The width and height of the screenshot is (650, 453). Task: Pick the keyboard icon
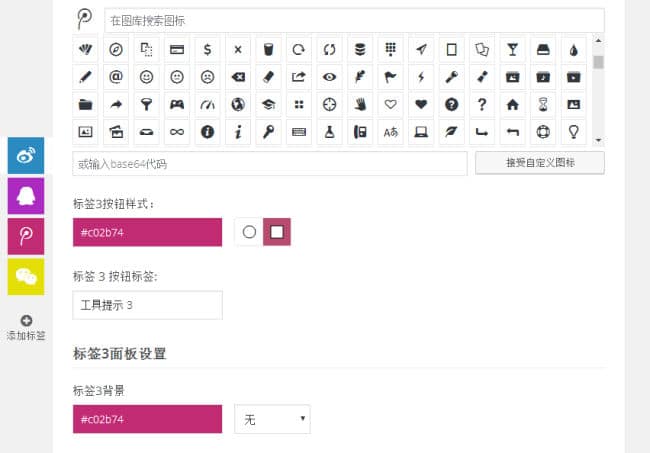(299, 132)
